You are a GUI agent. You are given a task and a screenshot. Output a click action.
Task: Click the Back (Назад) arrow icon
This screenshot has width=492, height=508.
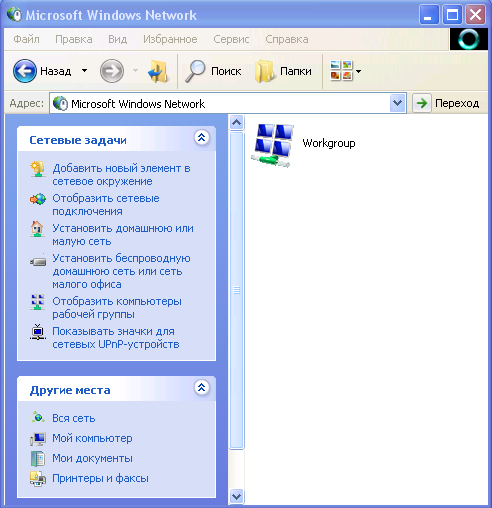25,71
